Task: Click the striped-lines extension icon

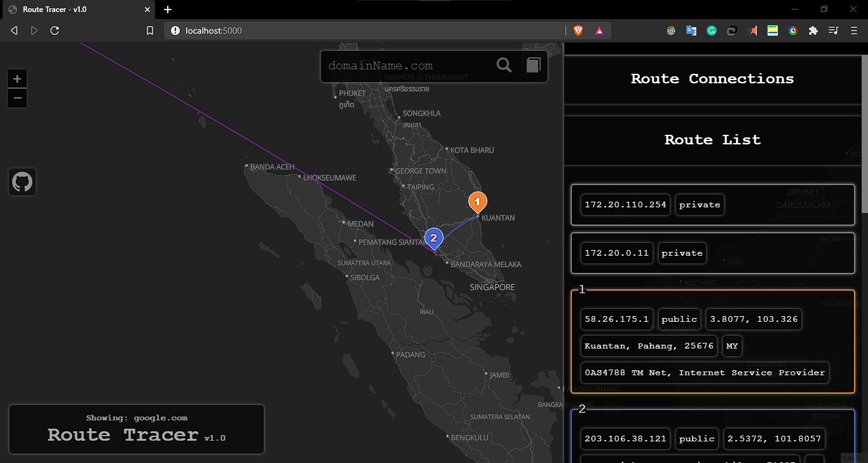Action: pos(773,31)
